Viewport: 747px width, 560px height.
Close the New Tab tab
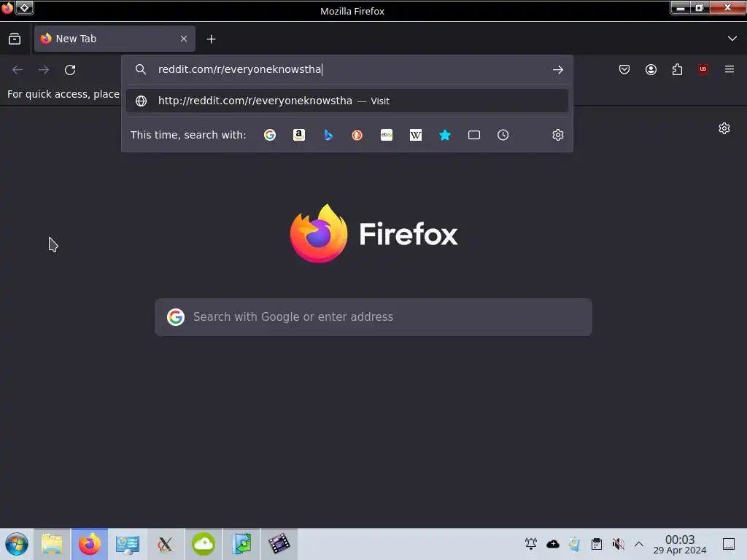184,39
